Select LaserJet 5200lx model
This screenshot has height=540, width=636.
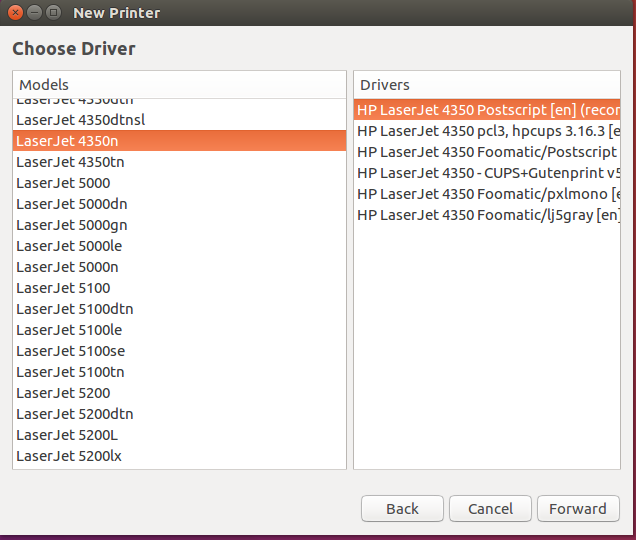[x=179, y=456]
